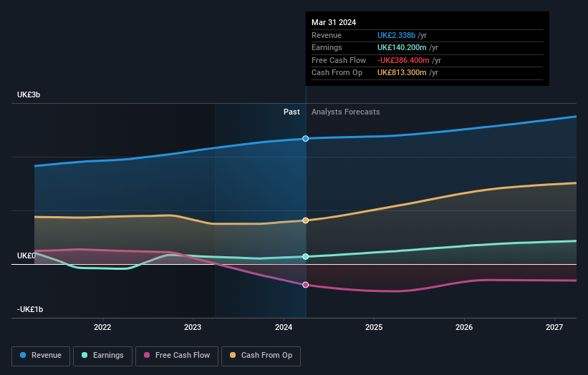588x375 pixels.
Task: Select the Revenue data point at Mar 2024
Action: click(306, 139)
